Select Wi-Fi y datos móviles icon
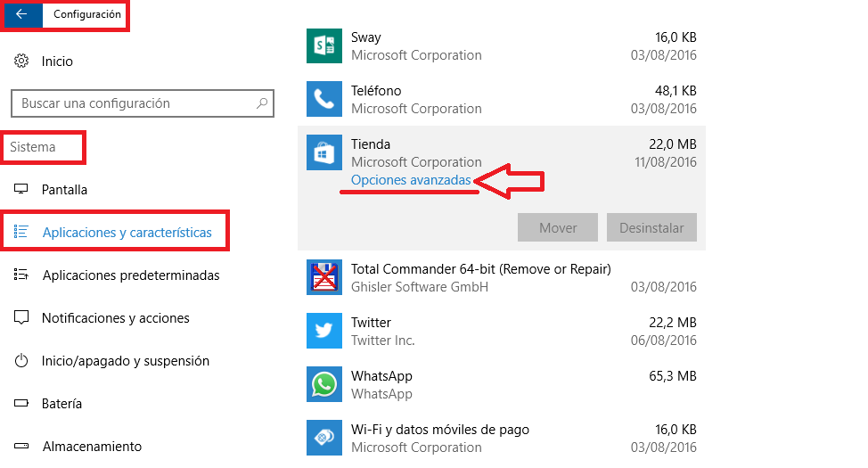The height and width of the screenshot is (468, 868). click(x=324, y=438)
